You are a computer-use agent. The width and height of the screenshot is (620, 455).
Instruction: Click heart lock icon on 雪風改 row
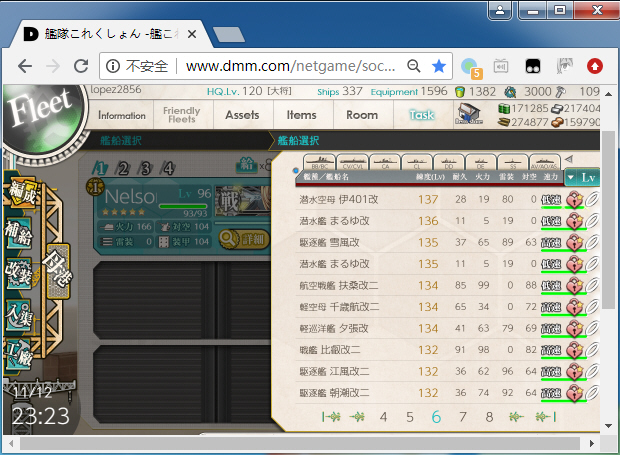(574, 242)
